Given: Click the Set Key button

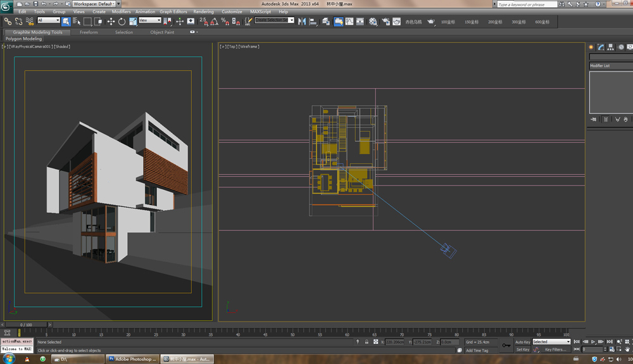Looking at the screenshot, I should point(522,349).
